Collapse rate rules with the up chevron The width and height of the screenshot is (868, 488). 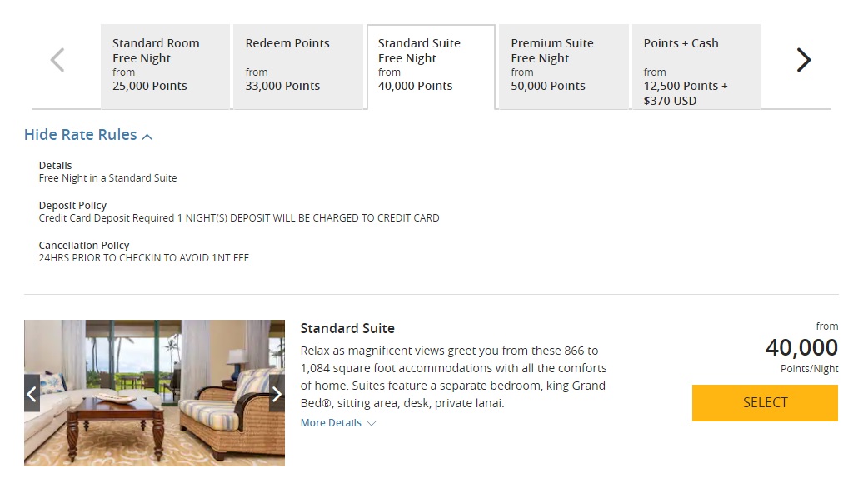147,134
